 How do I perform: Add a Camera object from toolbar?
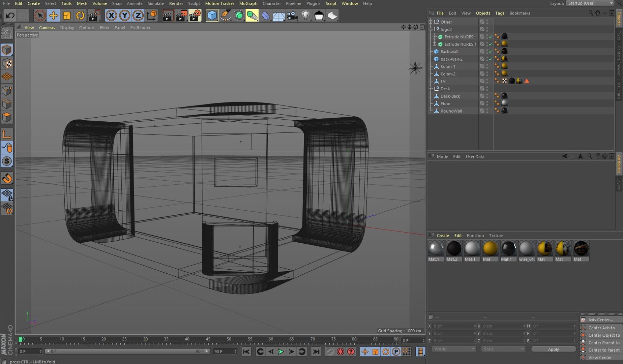point(292,16)
